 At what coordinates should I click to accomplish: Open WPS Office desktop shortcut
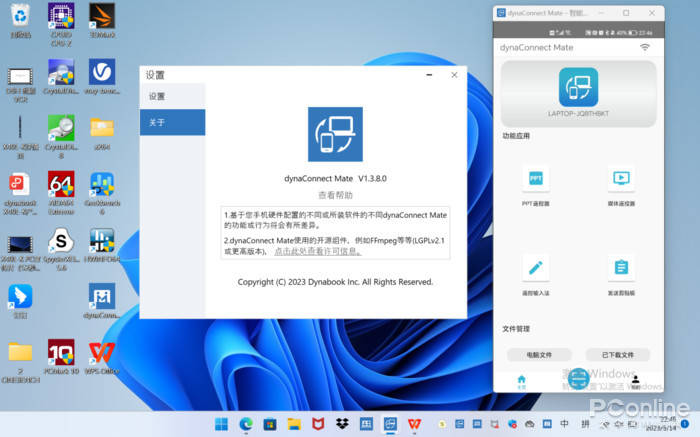coord(102,356)
